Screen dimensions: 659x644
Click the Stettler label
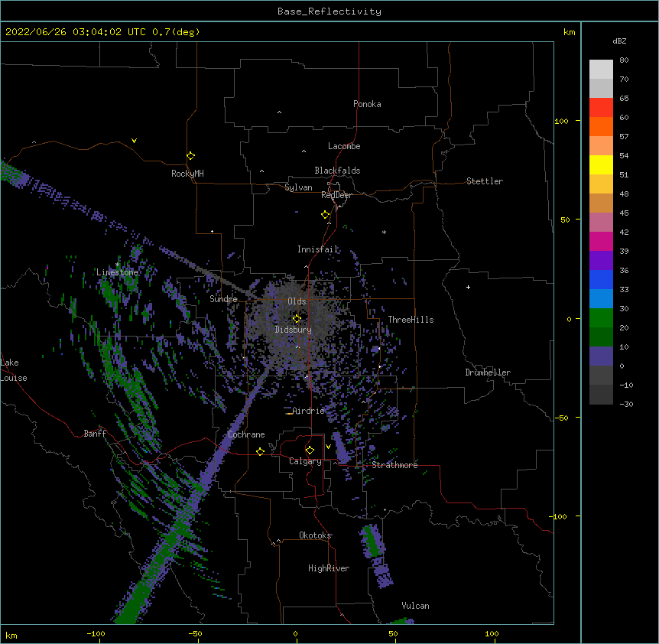pos(485,181)
